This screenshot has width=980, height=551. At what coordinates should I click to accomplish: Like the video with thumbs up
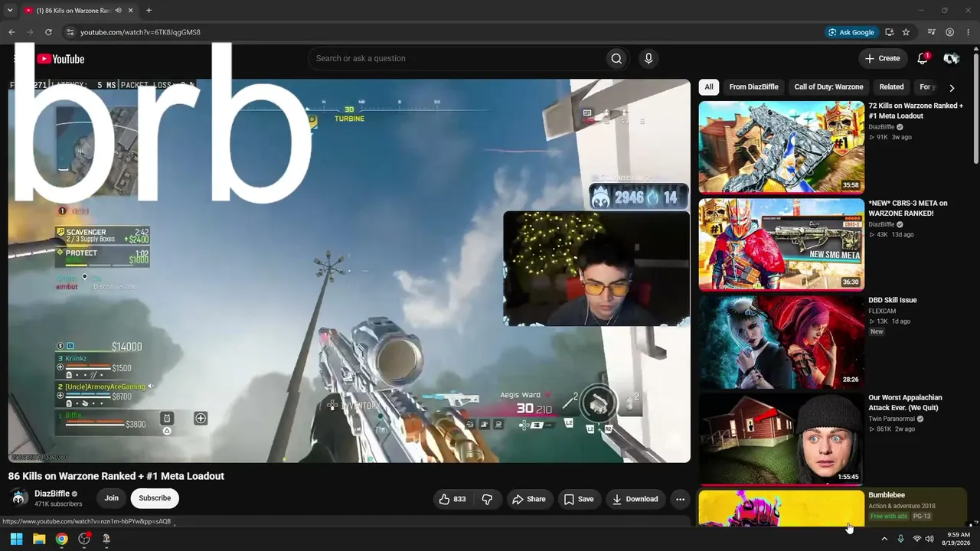(x=444, y=499)
